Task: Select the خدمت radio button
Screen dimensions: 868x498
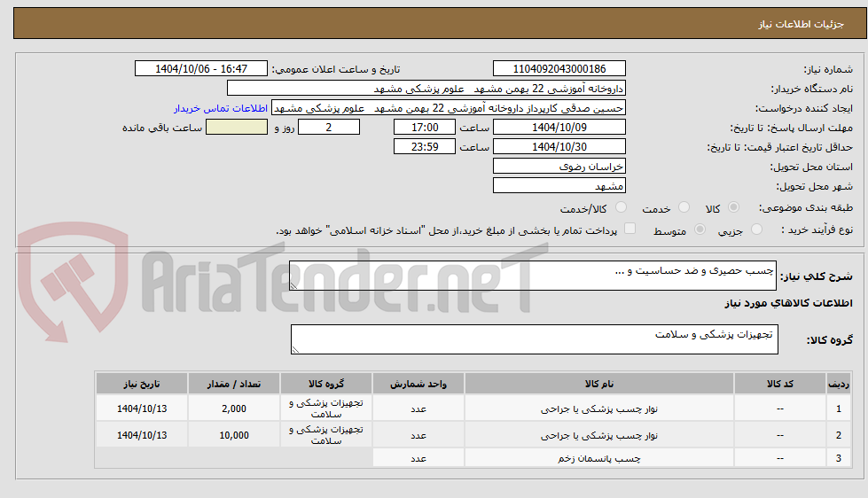Action: point(684,207)
